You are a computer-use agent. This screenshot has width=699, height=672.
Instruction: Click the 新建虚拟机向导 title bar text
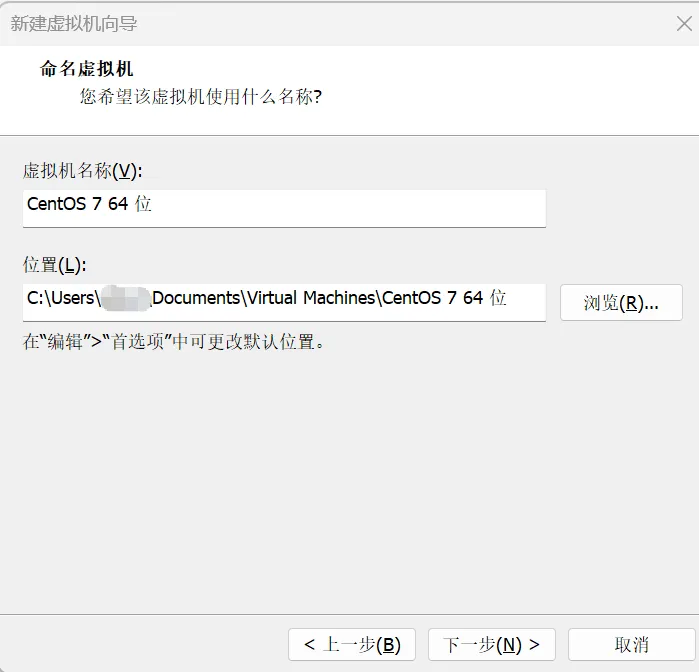coord(74,24)
